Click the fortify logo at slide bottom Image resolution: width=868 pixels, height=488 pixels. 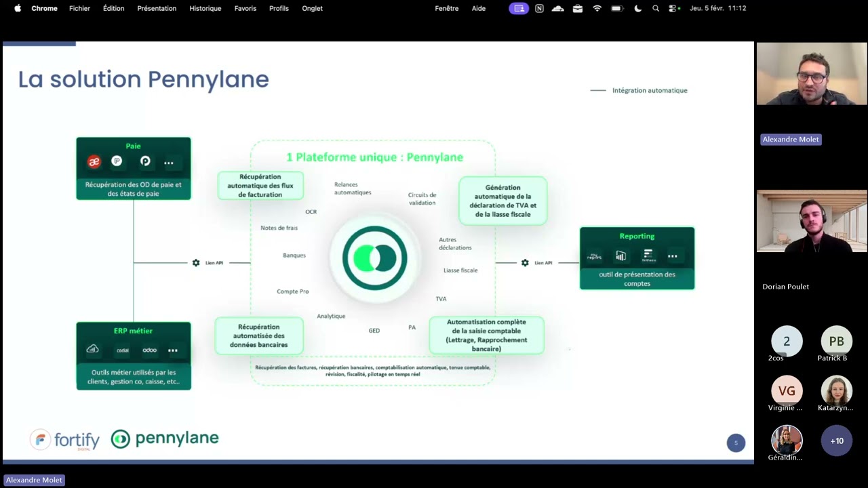pyautogui.click(x=65, y=440)
